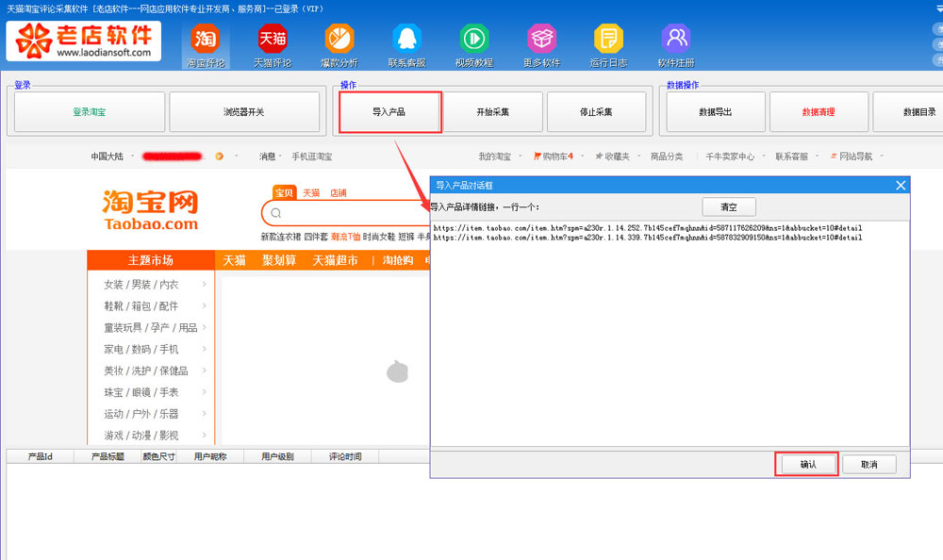Close the 导入产品对话框 dialog

pyautogui.click(x=901, y=186)
